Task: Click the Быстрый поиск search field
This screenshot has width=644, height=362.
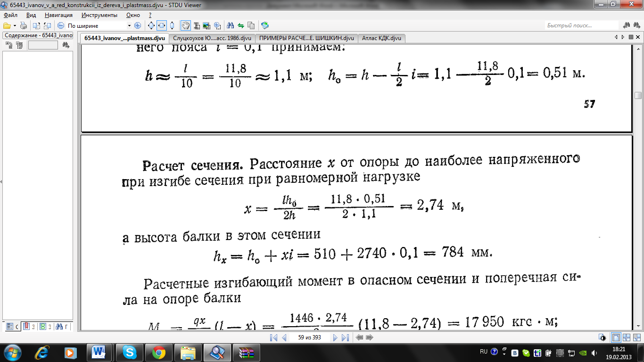Action: (x=581, y=25)
